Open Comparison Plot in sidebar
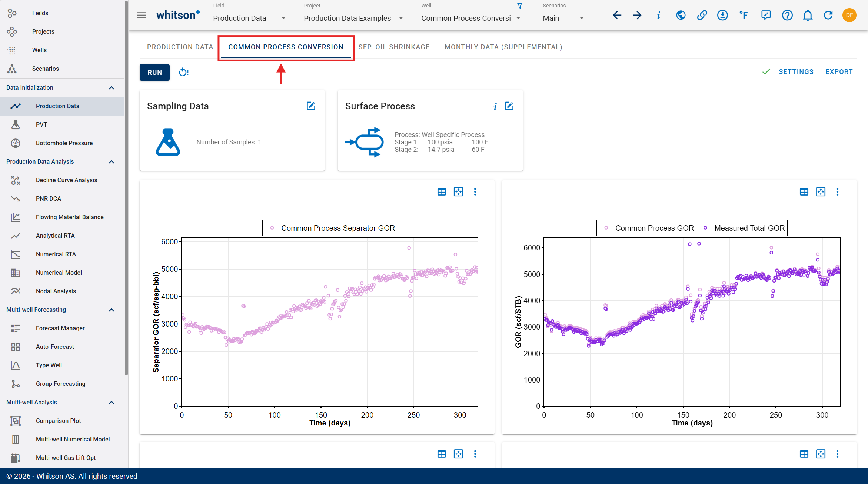This screenshot has width=868, height=484. pos(62,421)
